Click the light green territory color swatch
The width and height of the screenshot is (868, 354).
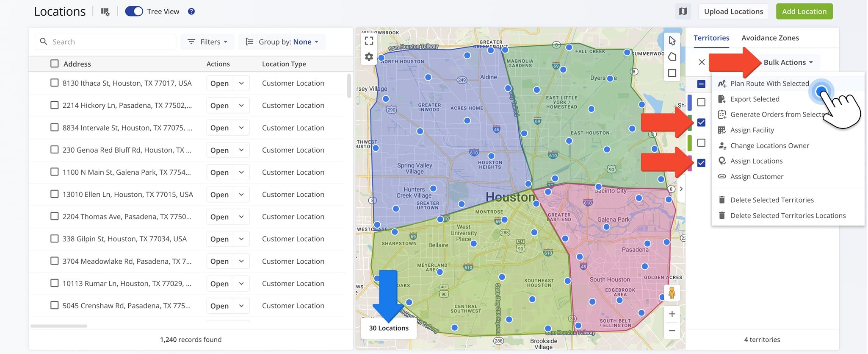(690, 143)
